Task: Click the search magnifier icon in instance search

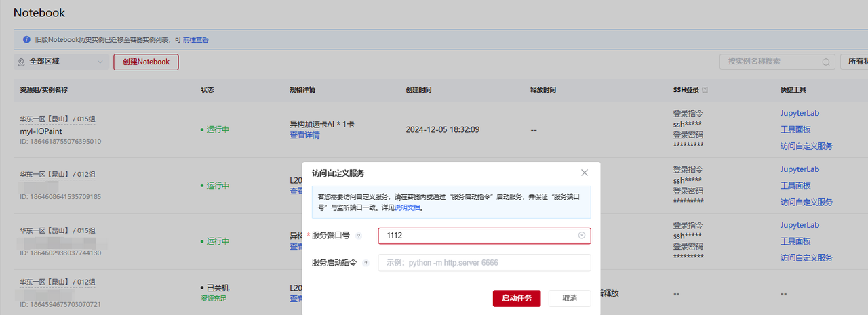Action: pyautogui.click(x=826, y=62)
